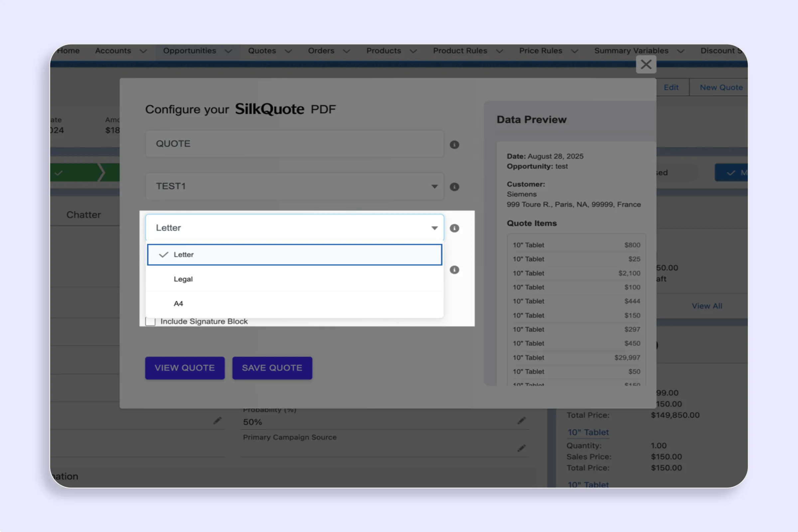Click the VIEW QUOTE button

click(x=185, y=368)
